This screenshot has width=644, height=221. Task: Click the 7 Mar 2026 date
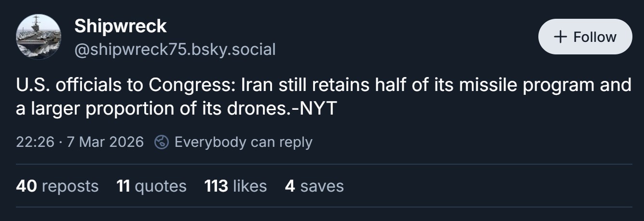(105, 142)
